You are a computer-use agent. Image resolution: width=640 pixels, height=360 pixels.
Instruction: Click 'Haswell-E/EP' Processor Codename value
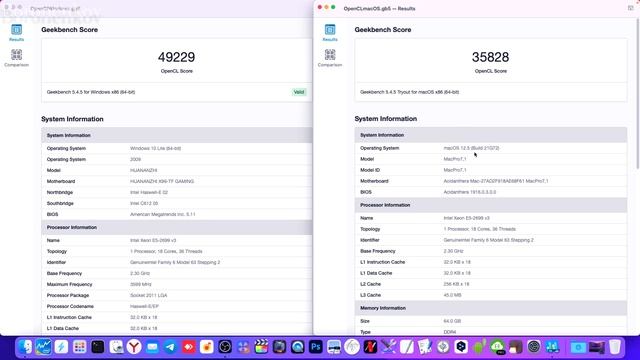pyautogui.click(x=144, y=306)
